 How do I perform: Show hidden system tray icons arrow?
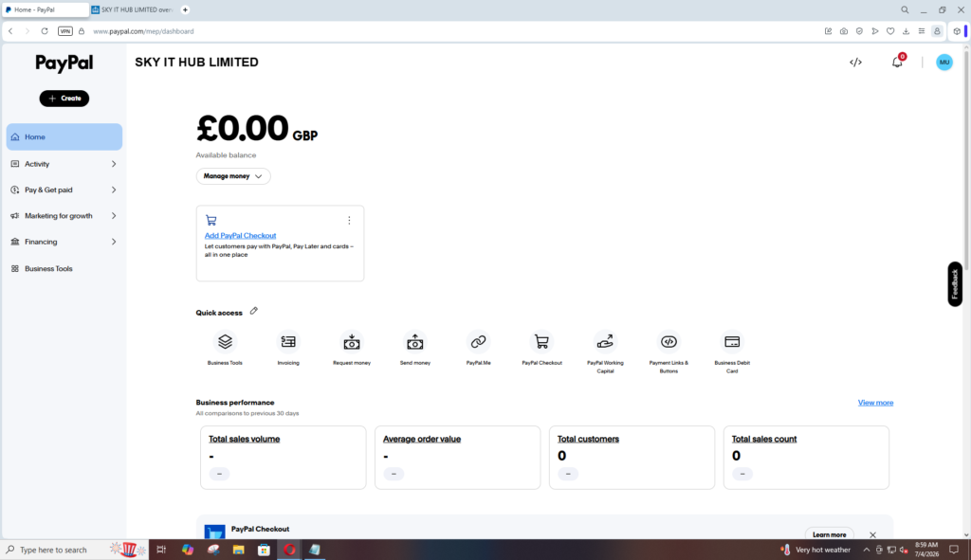[x=867, y=550]
